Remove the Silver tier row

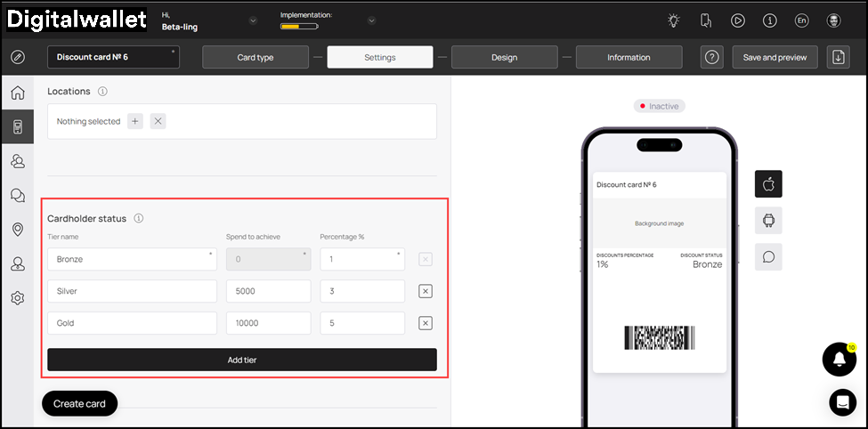pos(426,291)
